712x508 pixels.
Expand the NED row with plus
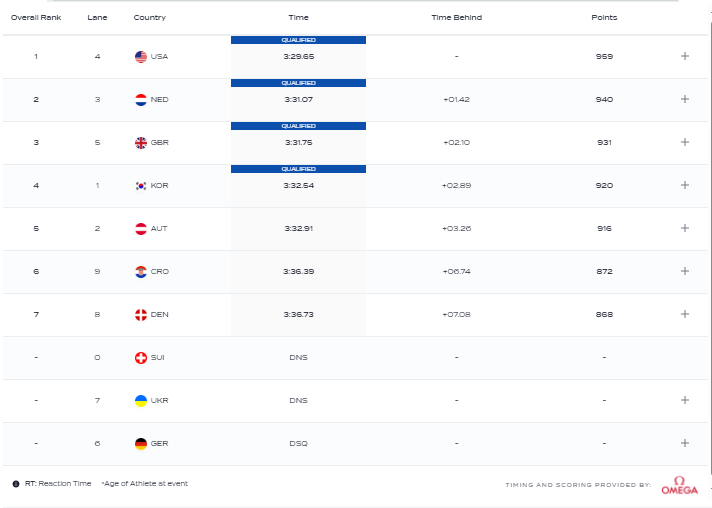click(x=685, y=99)
